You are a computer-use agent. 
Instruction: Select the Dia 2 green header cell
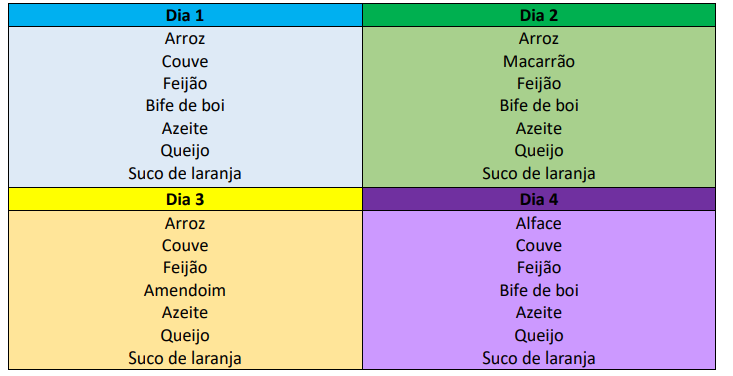539,15
